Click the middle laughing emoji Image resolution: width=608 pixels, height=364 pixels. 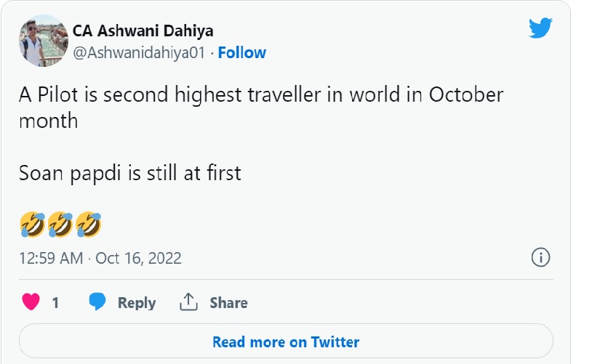pyautogui.click(x=60, y=225)
